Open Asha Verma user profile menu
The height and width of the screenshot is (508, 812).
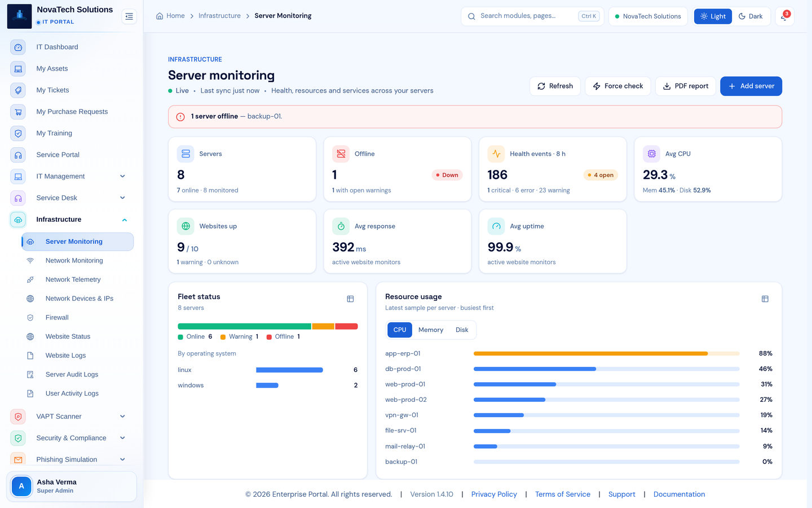[x=72, y=486]
